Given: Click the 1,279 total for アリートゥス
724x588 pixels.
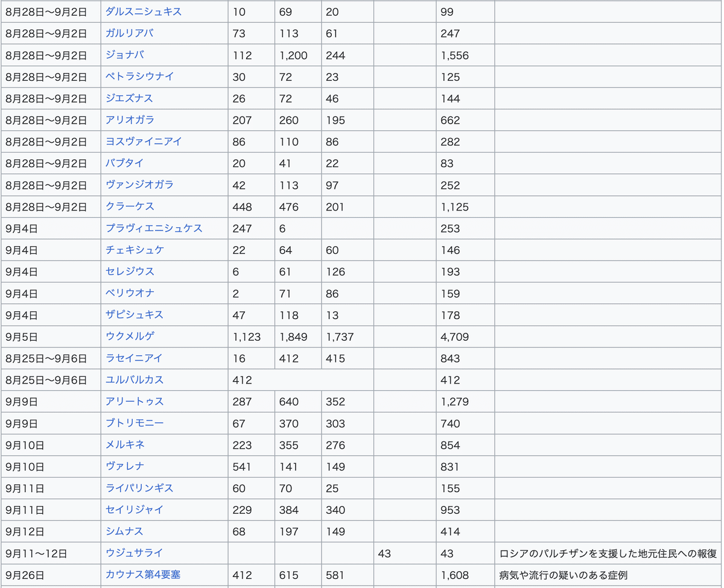Looking at the screenshot, I should [x=454, y=402].
